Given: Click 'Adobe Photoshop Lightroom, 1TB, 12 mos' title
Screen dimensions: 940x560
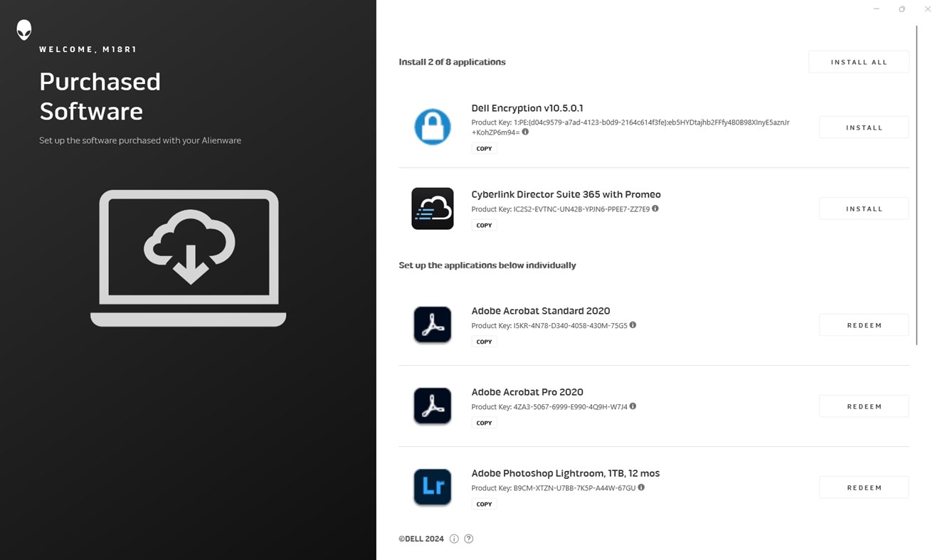Looking at the screenshot, I should 566,473.
